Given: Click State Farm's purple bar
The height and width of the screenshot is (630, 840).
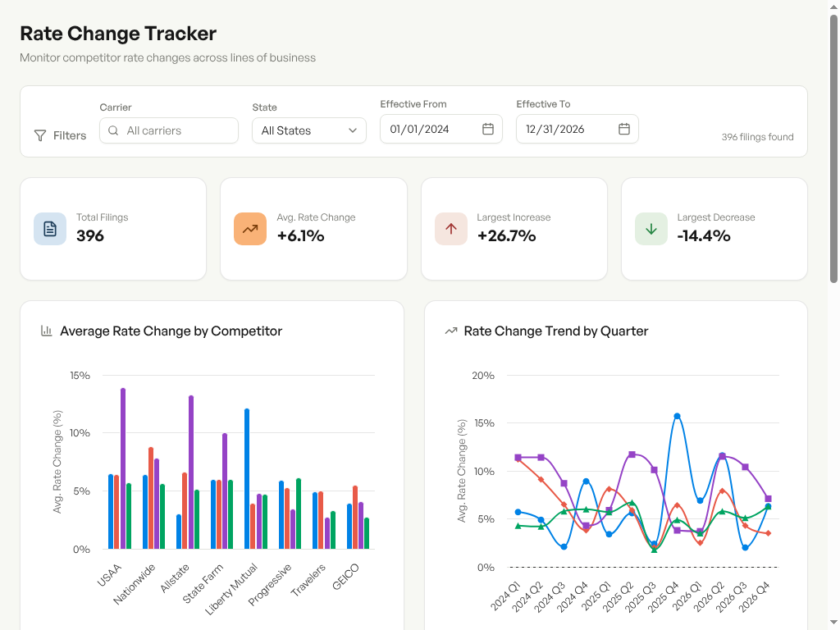Looking at the screenshot, I should coord(225,491).
